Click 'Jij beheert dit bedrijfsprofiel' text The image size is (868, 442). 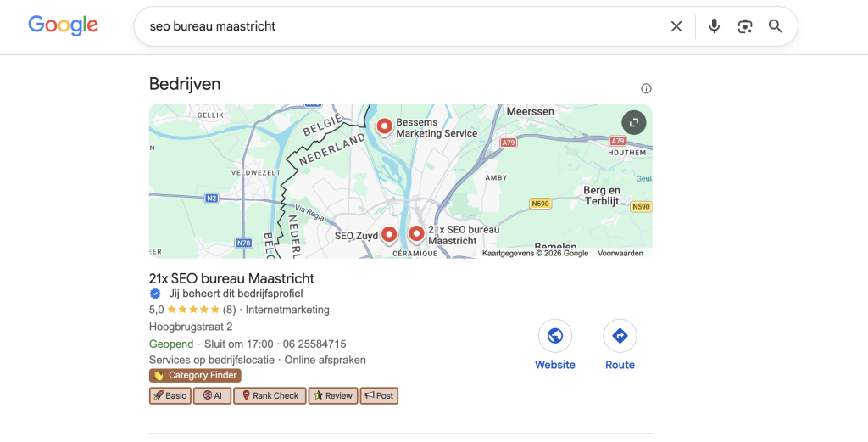coord(236,294)
